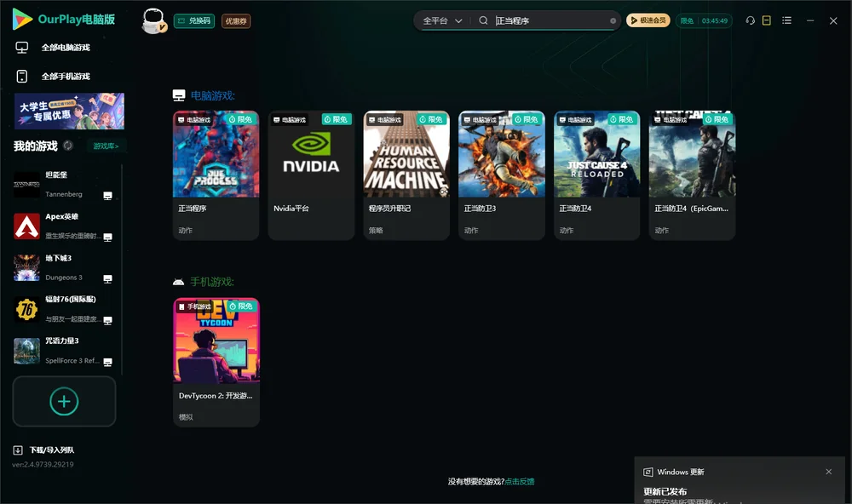Close the Windows 更新 notification
This screenshot has height=504, width=852.
click(x=829, y=472)
